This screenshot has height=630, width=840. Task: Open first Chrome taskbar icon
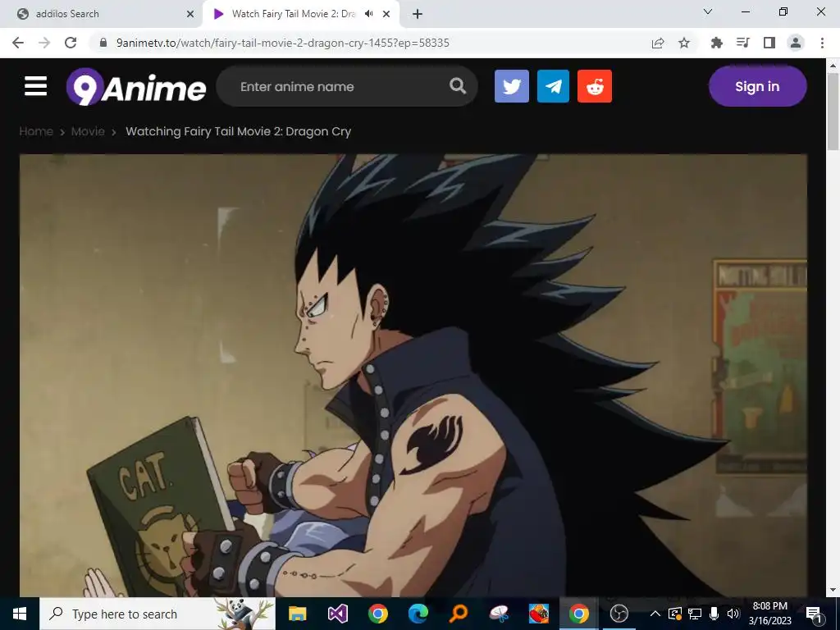pos(377,614)
